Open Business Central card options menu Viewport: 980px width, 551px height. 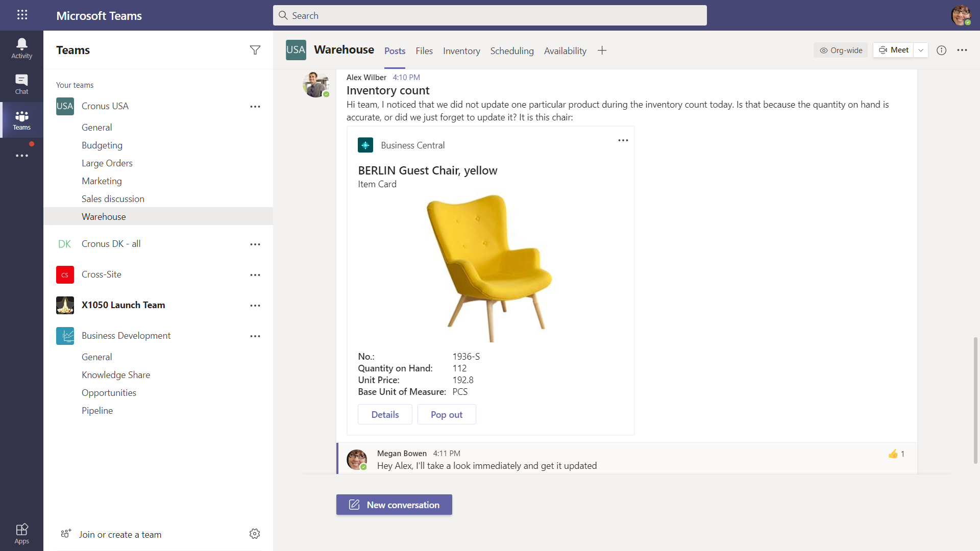[x=623, y=140]
